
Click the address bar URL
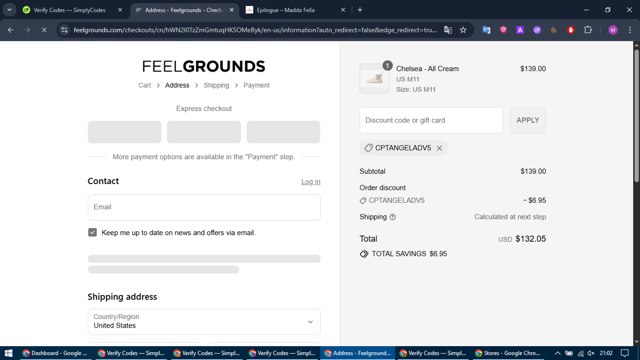click(255, 30)
